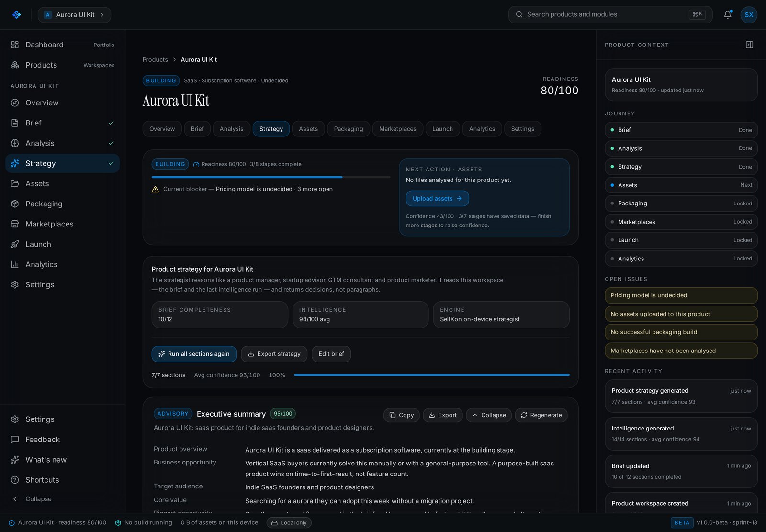Open the SX user avatar menu
This screenshot has height=532, width=766.
749,15
